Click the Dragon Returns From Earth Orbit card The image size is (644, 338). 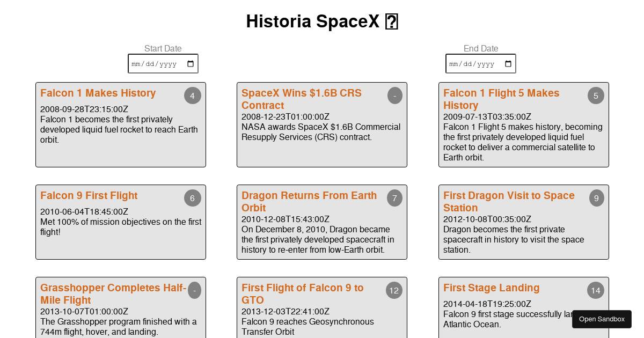(322, 222)
